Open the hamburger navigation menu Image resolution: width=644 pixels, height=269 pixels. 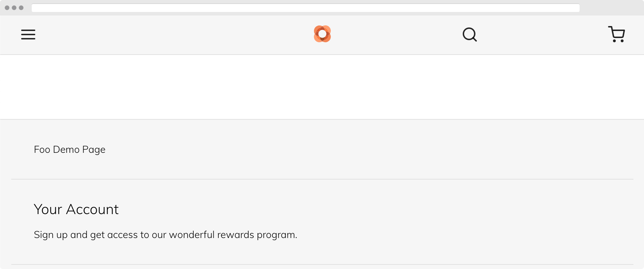click(x=28, y=35)
